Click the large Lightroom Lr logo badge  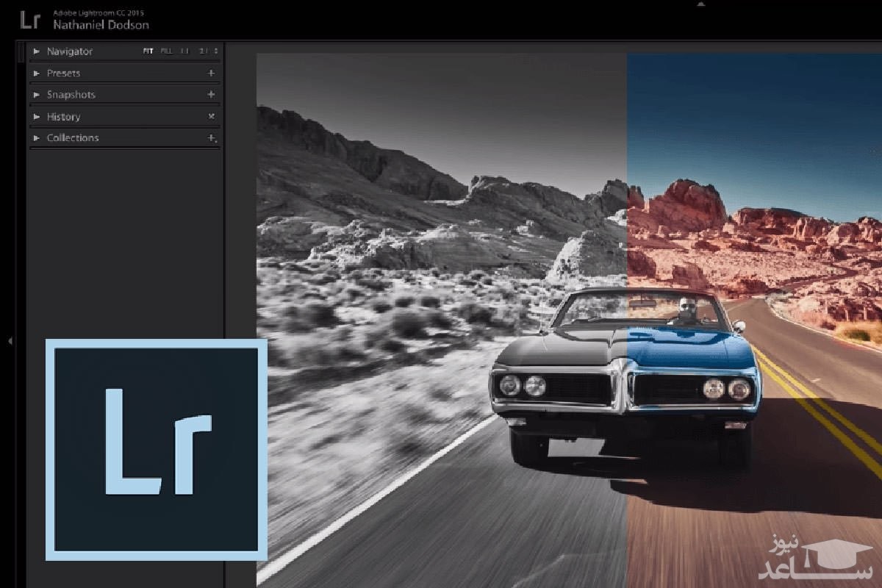point(156,449)
